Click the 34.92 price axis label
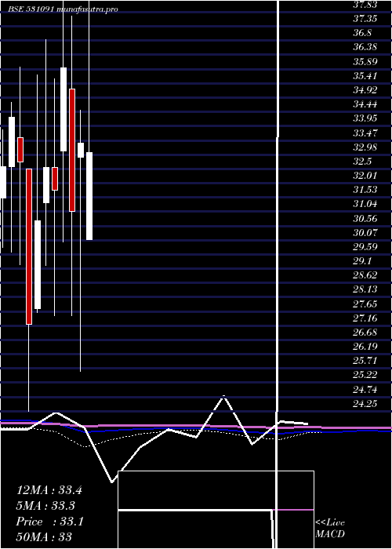 365,90
